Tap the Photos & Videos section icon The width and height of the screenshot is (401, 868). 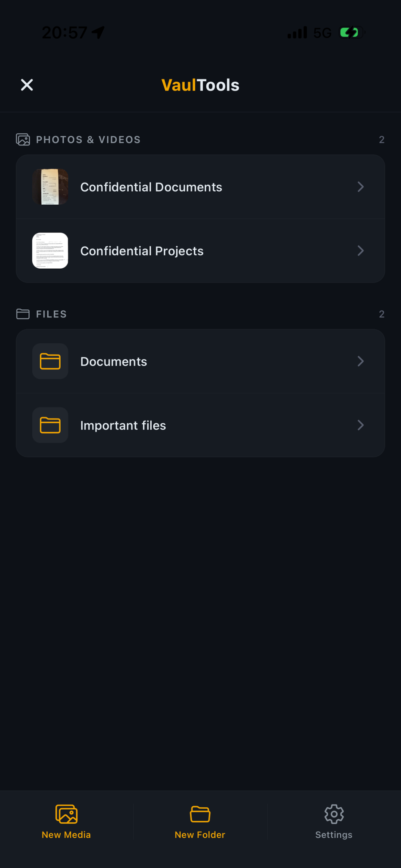tap(23, 139)
